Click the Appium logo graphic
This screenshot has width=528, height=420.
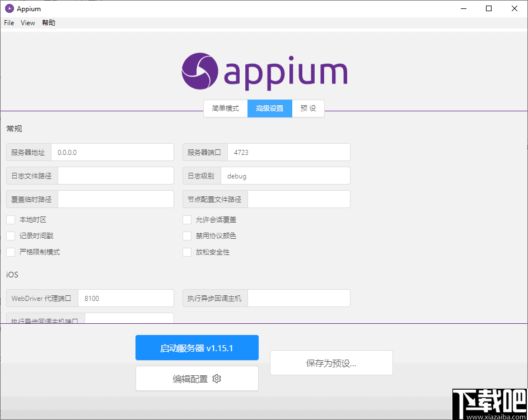pos(200,71)
